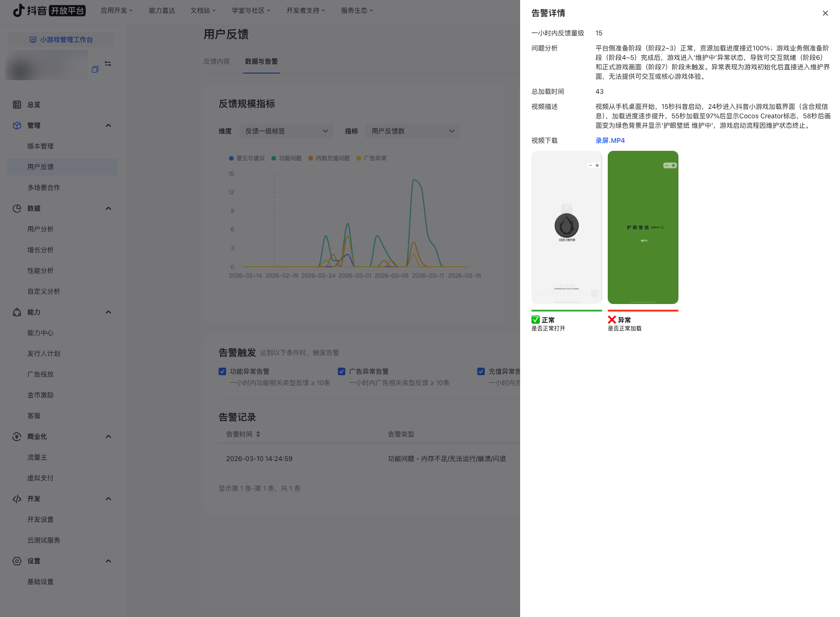Open the 应用开发 top menu
Viewport: 840px width, 617px height.
(116, 10)
